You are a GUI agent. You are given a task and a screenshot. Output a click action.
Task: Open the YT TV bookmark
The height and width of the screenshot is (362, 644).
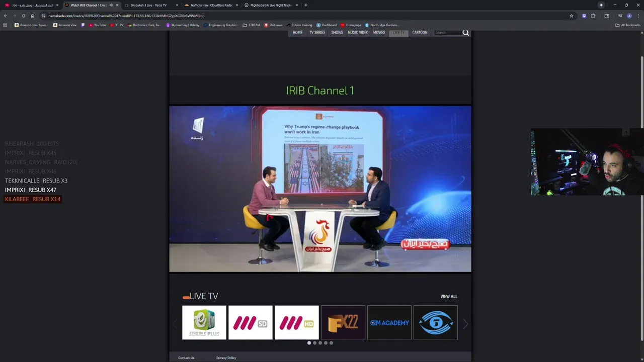pyautogui.click(x=117, y=25)
